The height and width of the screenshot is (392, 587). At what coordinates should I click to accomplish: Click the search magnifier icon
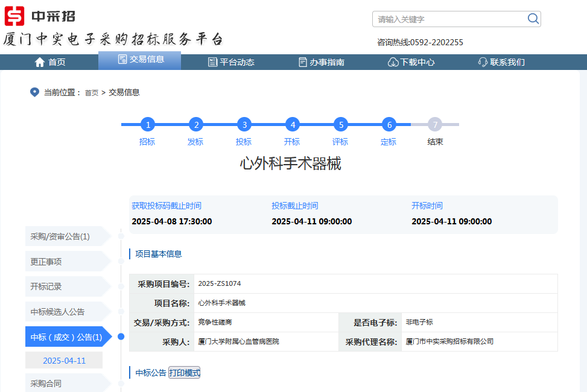pos(533,19)
